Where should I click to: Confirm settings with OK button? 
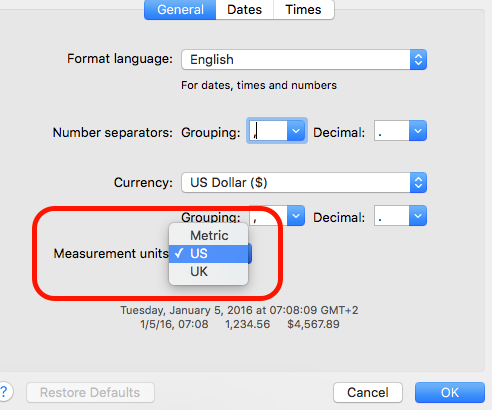[450, 392]
